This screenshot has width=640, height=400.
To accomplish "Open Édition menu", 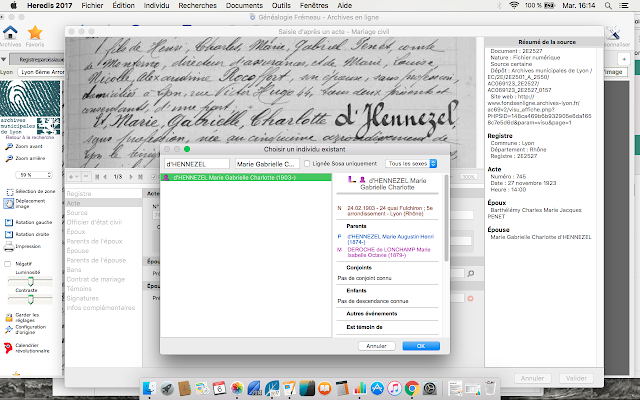I will [123, 6].
